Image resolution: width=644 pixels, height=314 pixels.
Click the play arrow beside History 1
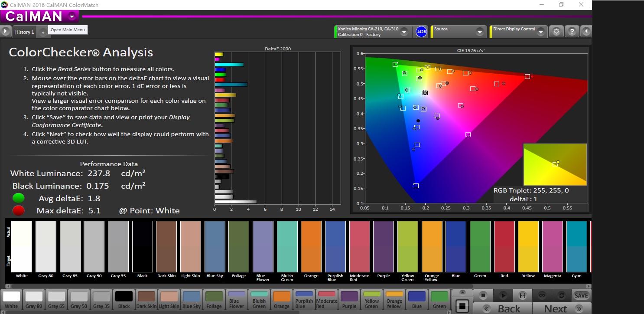coord(6,32)
